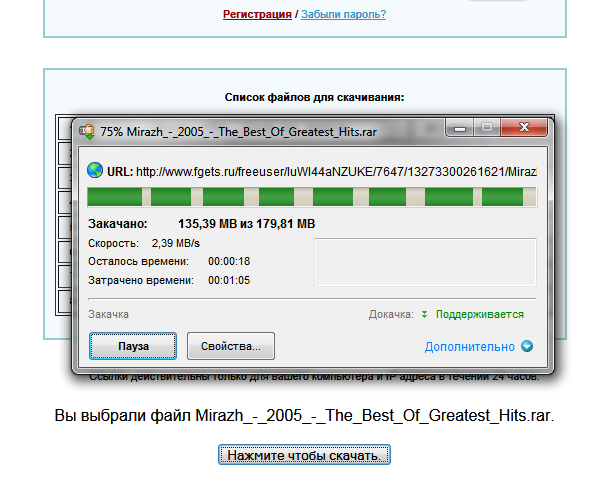Click the globe icon beside URL

(94, 170)
